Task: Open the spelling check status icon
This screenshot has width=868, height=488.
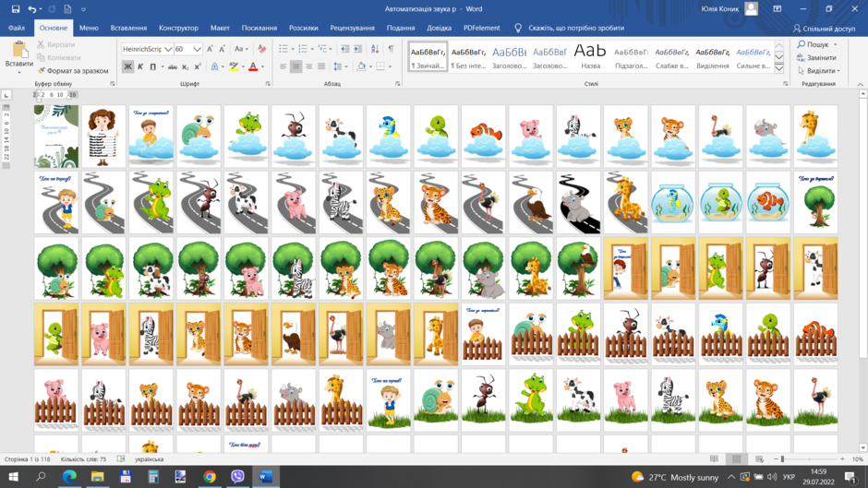Action: coord(121,458)
